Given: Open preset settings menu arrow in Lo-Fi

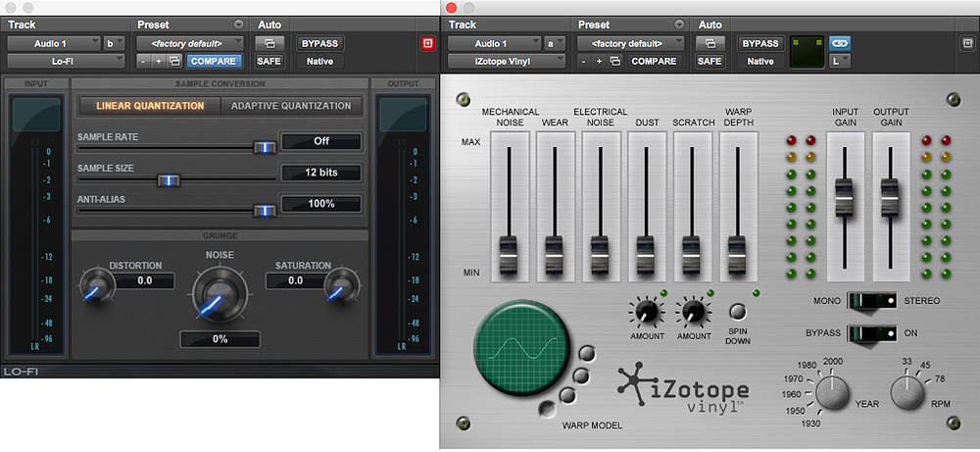Looking at the screenshot, I should (238, 25).
